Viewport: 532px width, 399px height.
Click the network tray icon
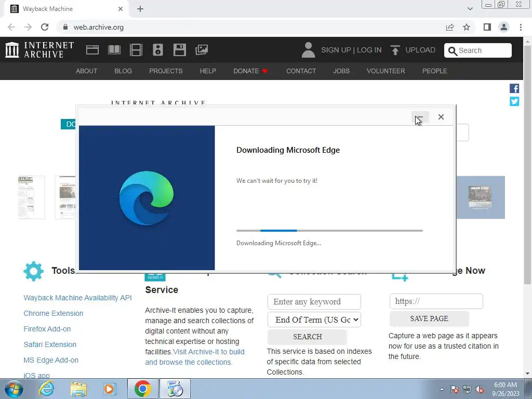467,390
